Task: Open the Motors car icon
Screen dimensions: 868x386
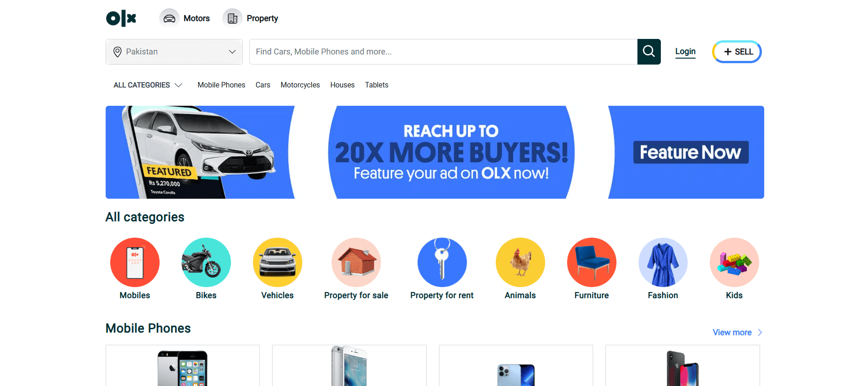Action: [169, 18]
